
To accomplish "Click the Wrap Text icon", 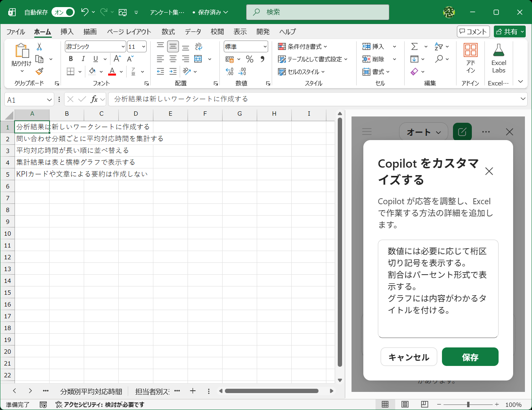I will pos(199,46).
